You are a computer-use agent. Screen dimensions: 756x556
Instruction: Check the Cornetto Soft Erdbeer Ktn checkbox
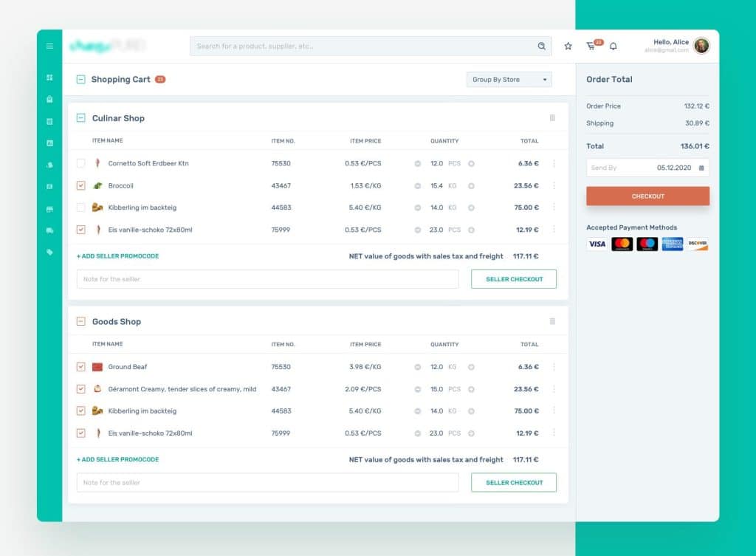(81, 163)
